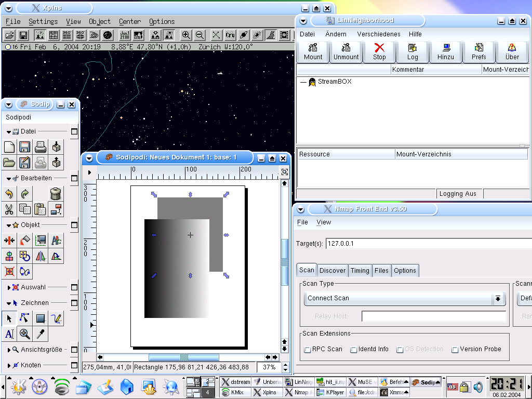The width and height of the screenshot is (532, 399).
Task: Click the Unmount icon in LinNeighborhood
Action: 346,52
